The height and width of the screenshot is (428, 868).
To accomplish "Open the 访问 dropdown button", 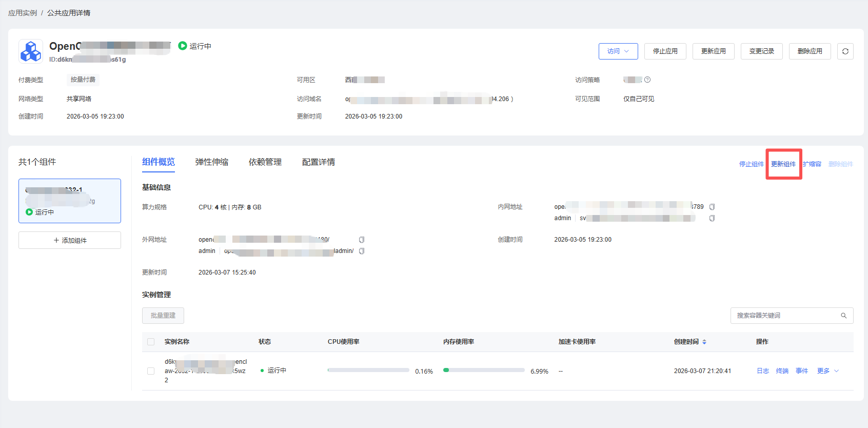I will pyautogui.click(x=618, y=51).
